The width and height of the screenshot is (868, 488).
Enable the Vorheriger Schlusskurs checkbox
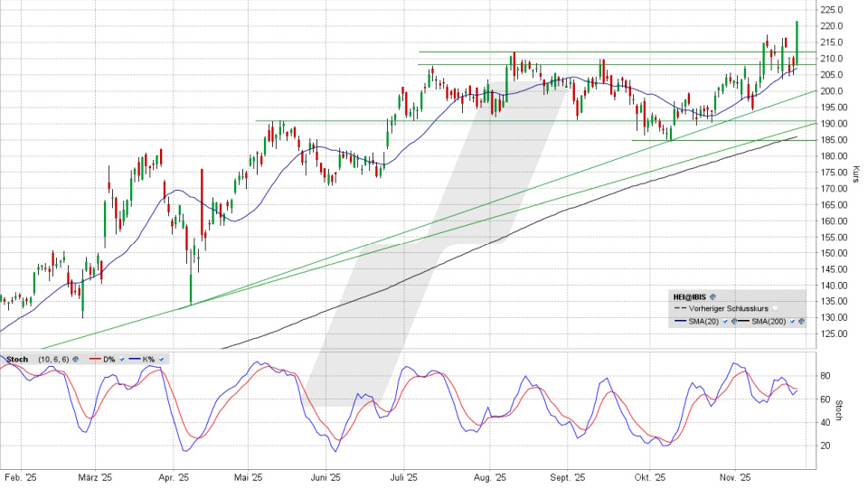[775, 308]
